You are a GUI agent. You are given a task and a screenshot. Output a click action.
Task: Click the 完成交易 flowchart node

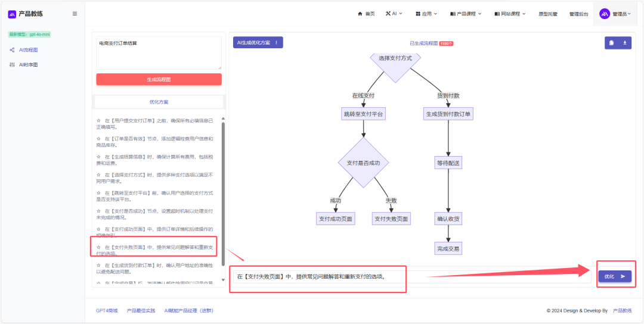[448, 248]
